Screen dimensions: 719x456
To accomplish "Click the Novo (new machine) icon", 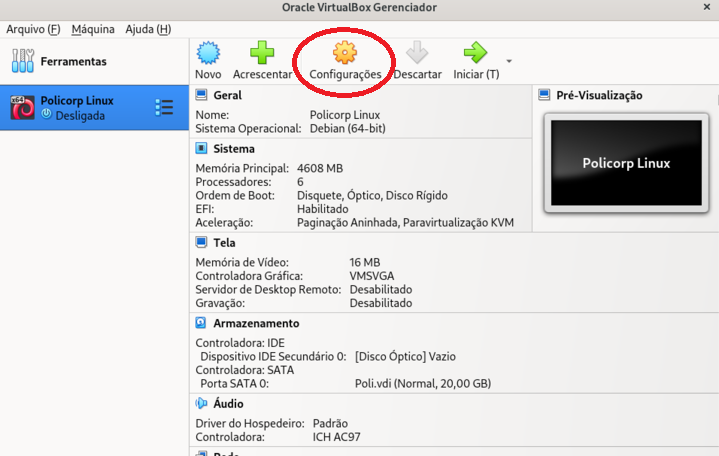I will click(208, 52).
